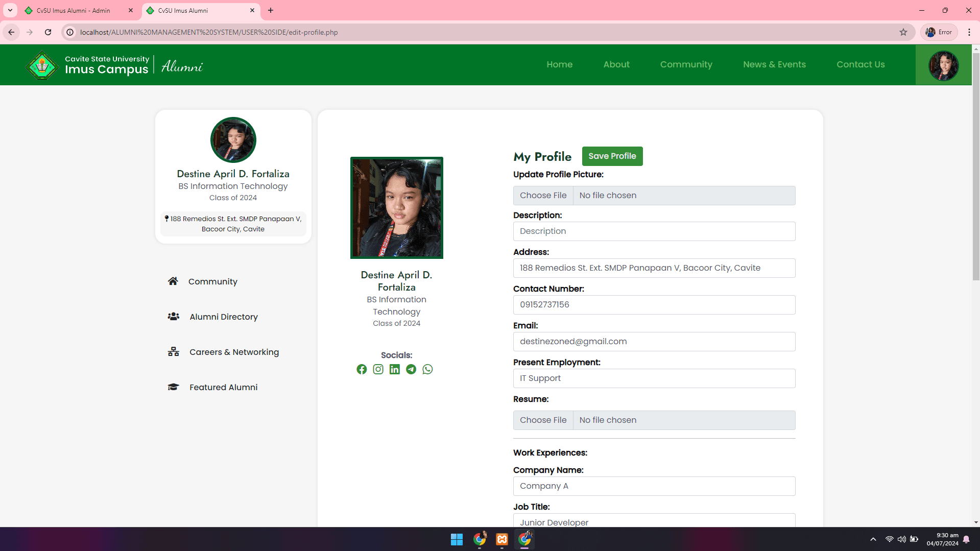Image resolution: width=980 pixels, height=551 pixels.
Task: Open the LinkedIn social icon
Action: 394,369
